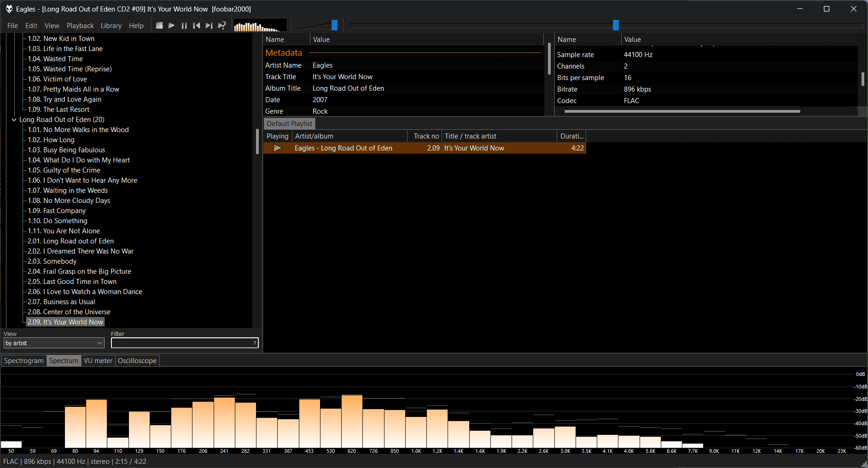Screen dimensions: 868x468
Task: Sort playlist by Duration column
Action: pyautogui.click(x=572, y=136)
